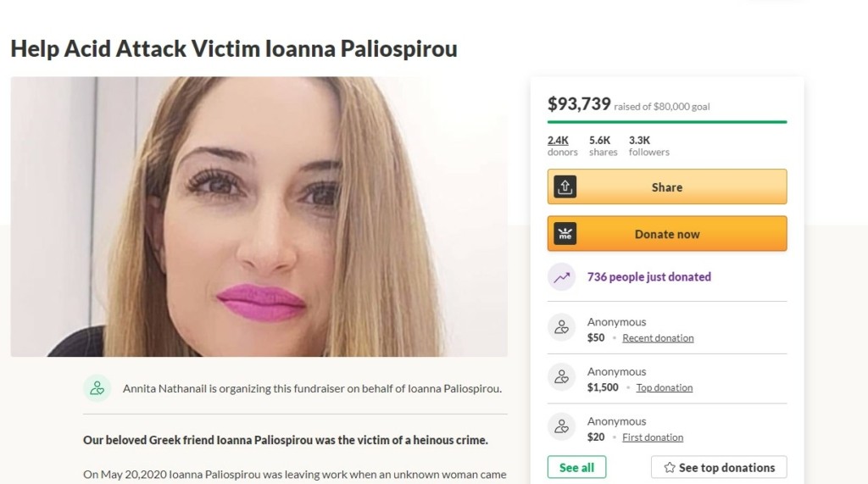This screenshot has height=484, width=868.
Task: Click the share upload icon
Action: (x=565, y=186)
